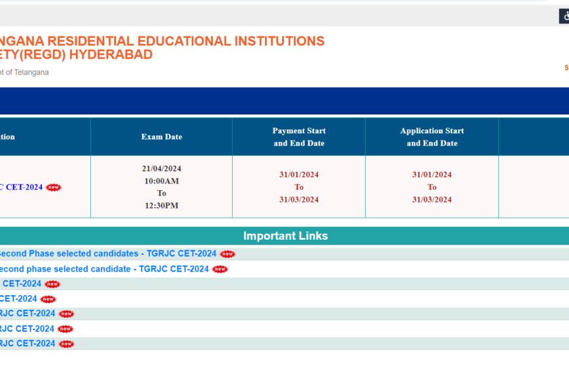Open the third link under Important Links
The height and width of the screenshot is (392, 569).
(20, 284)
